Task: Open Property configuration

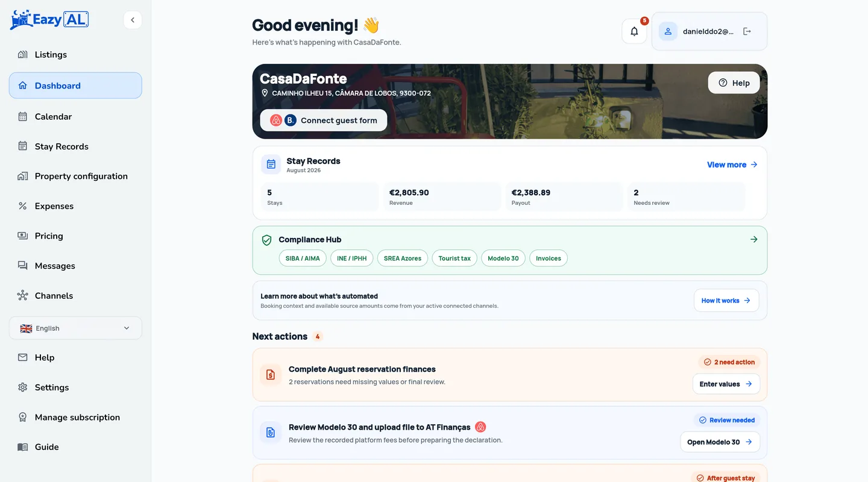Action: (75, 177)
